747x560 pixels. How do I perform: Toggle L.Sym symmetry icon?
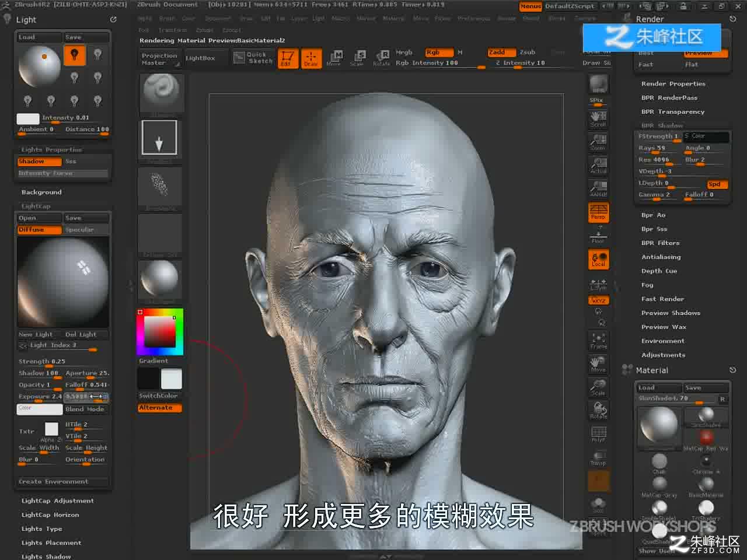pyautogui.click(x=598, y=285)
